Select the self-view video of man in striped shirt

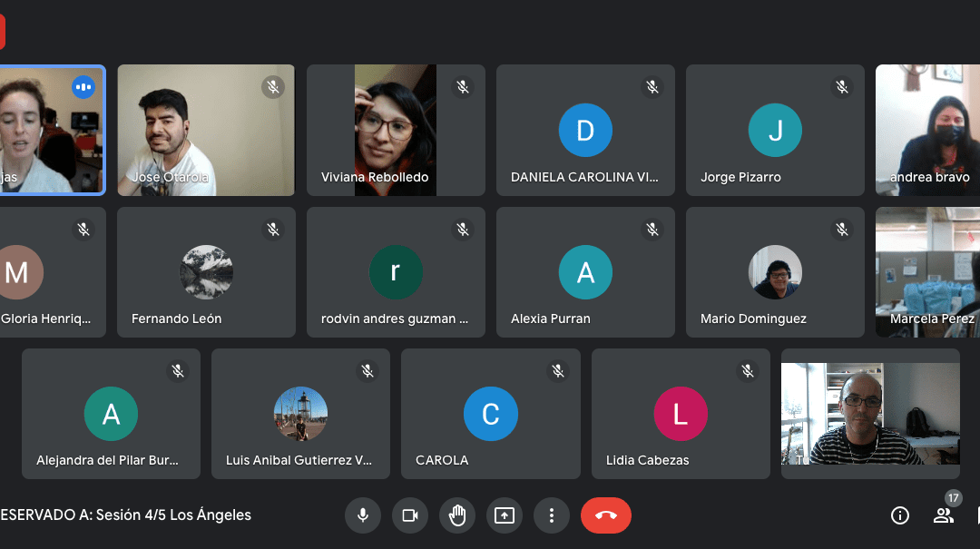tap(870, 414)
